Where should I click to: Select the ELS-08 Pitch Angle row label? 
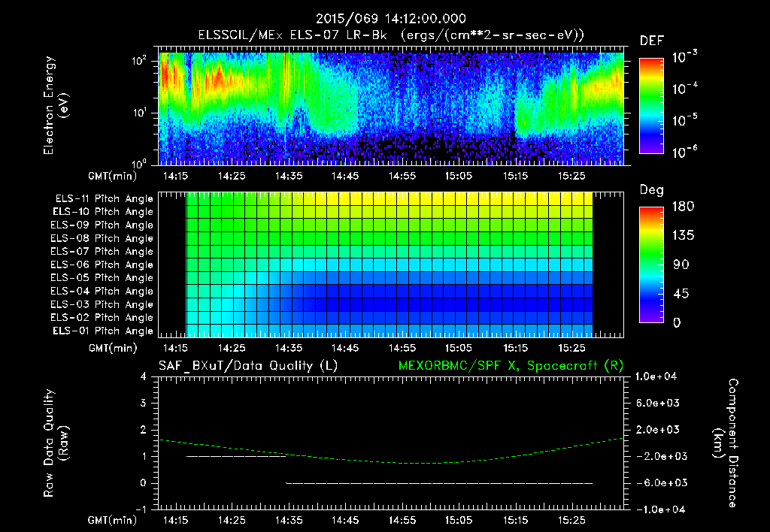[x=102, y=238]
